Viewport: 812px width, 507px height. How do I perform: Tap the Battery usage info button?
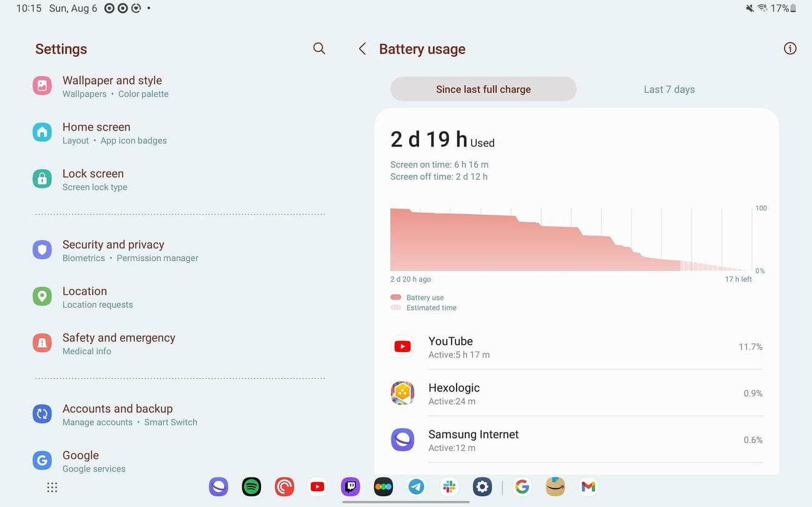(790, 48)
